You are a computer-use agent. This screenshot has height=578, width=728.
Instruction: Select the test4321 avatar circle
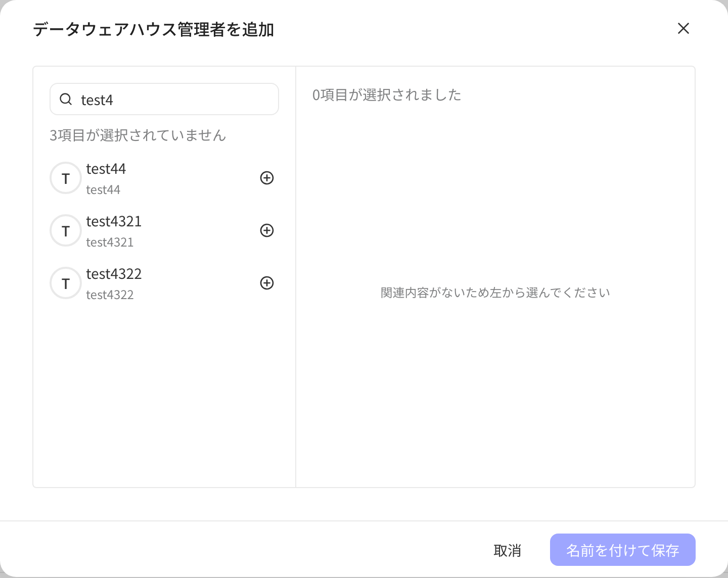(66, 230)
